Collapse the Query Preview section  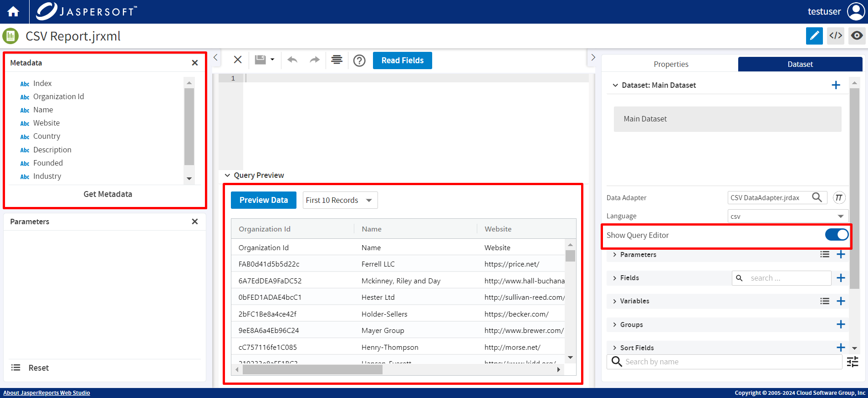227,175
